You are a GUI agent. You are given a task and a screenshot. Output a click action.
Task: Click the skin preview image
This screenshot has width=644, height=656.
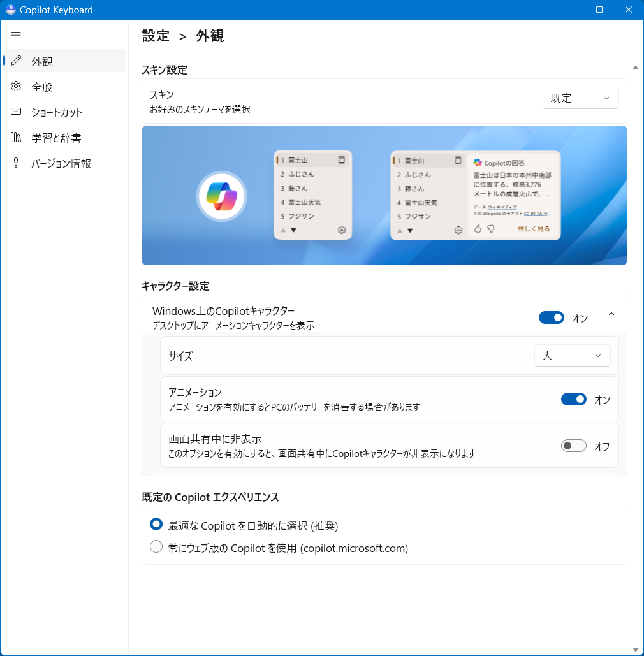pos(384,195)
